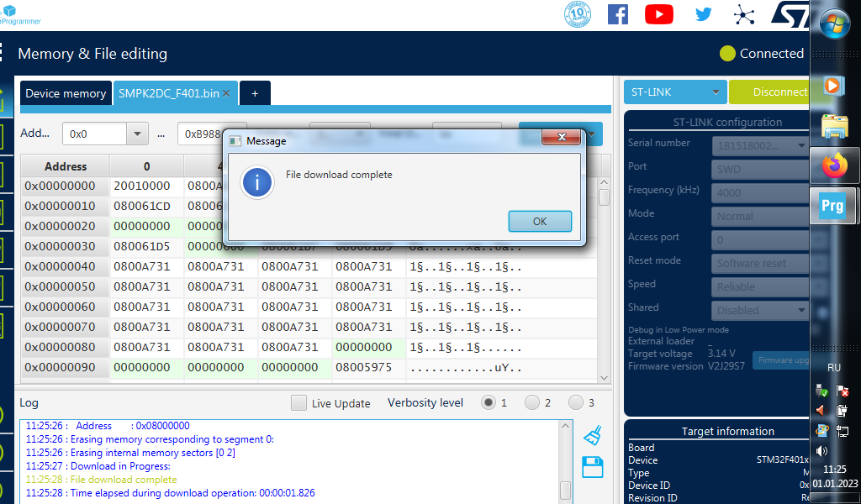Clear the log with the broom icon
This screenshot has width=861, height=504.
pyautogui.click(x=593, y=435)
